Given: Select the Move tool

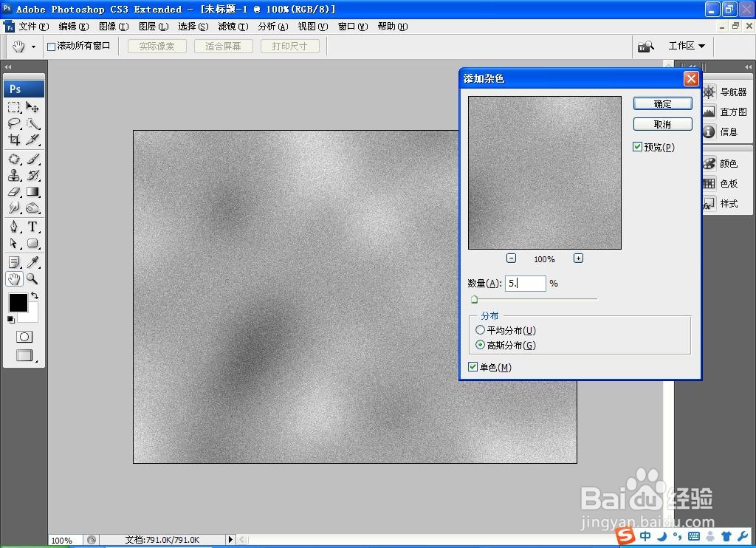Looking at the screenshot, I should (x=32, y=107).
